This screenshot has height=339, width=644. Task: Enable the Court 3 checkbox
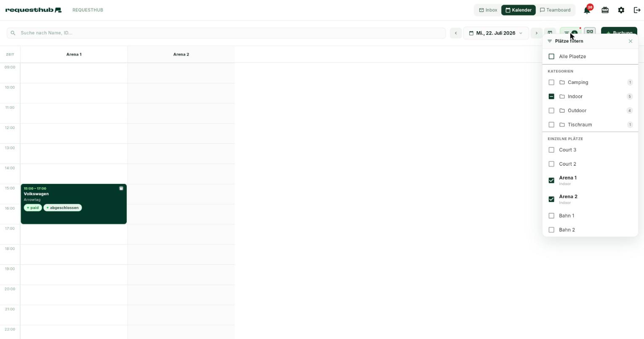551,150
